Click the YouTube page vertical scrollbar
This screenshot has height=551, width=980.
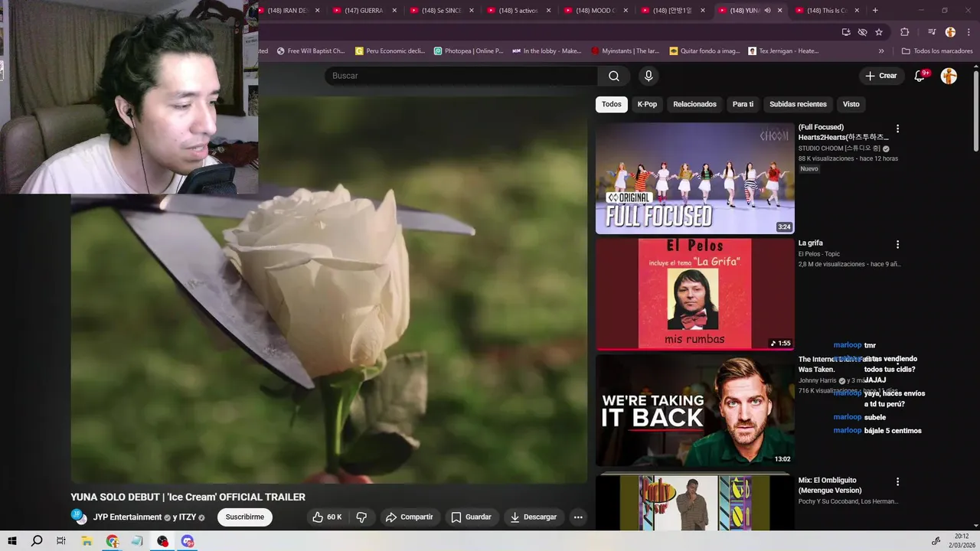point(976,111)
